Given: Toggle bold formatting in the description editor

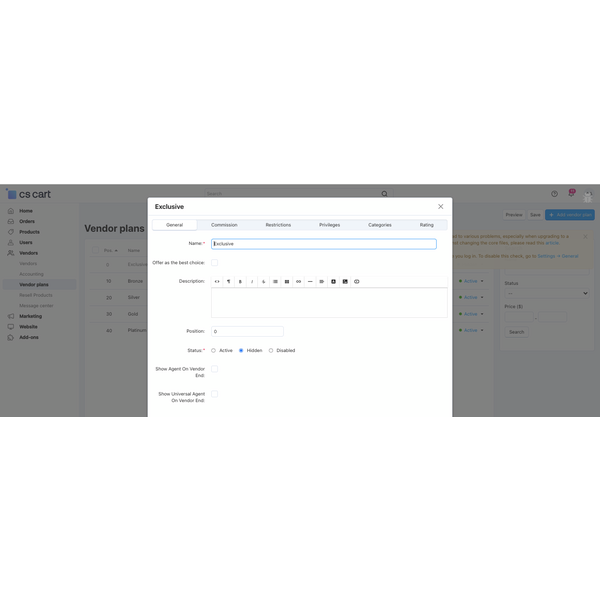Looking at the screenshot, I should pos(240,282).
